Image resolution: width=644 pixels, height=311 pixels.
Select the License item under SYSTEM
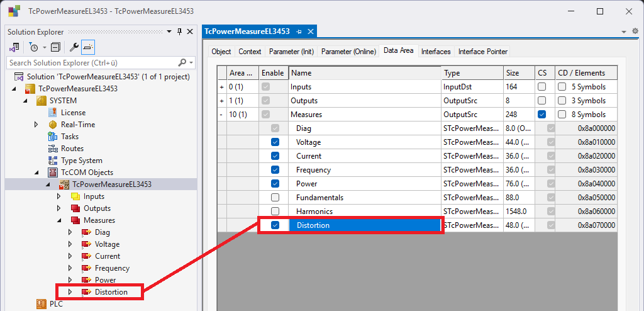73,113
